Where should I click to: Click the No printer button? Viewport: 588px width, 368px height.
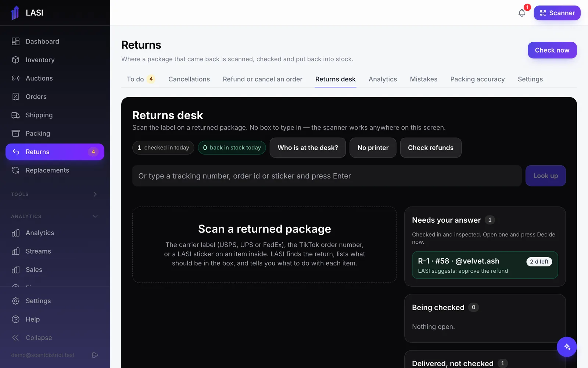point(373,148)
